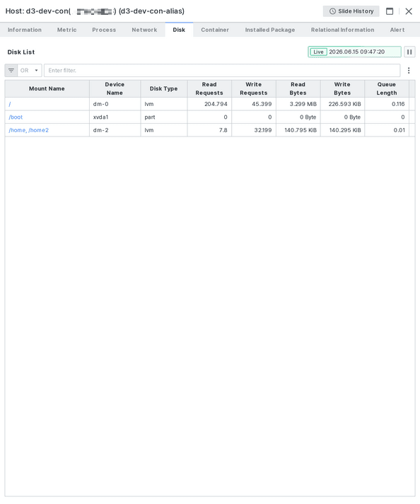Click the 140.795 KiB read bytes value
Viewport: 420px width, 504px height.
[301, 130]
